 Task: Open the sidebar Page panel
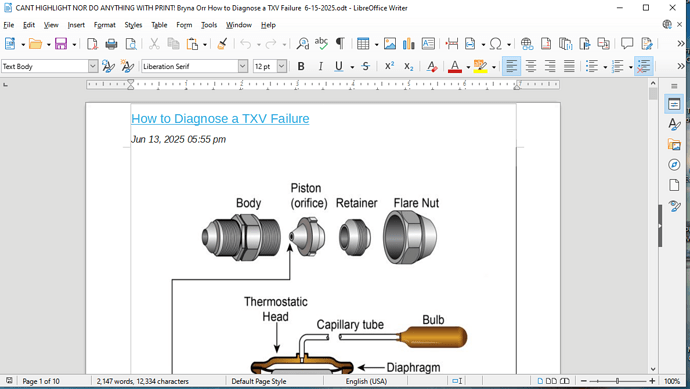(x=674, y=185)
